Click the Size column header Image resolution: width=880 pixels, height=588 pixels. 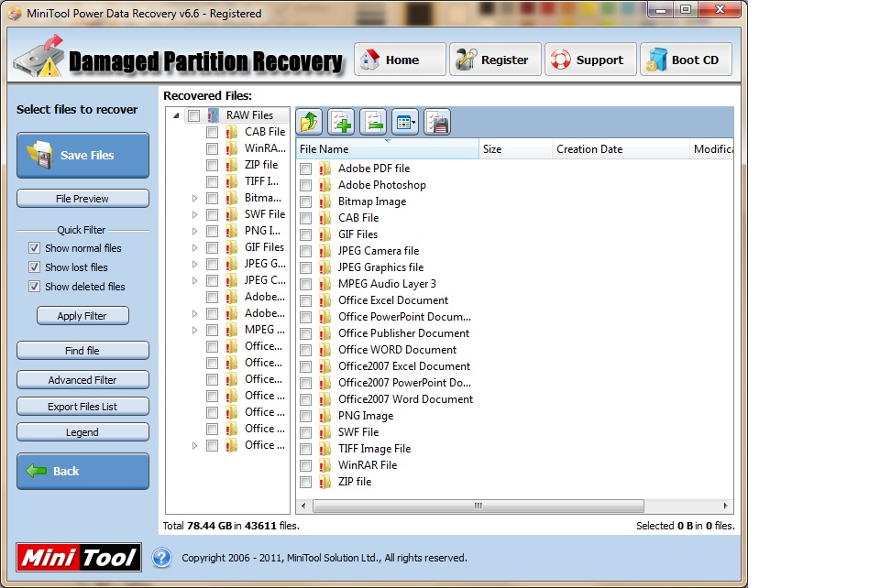click(x=516, y=149)
